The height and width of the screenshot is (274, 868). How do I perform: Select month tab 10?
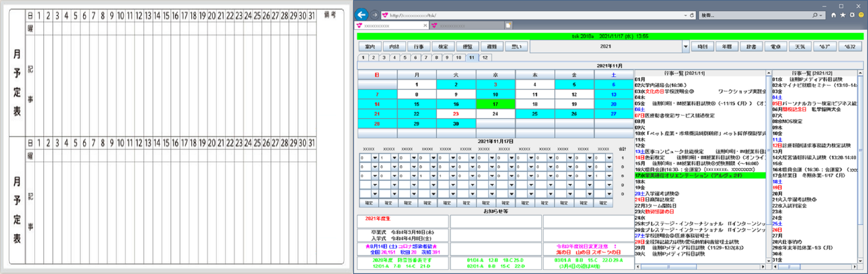459,58
